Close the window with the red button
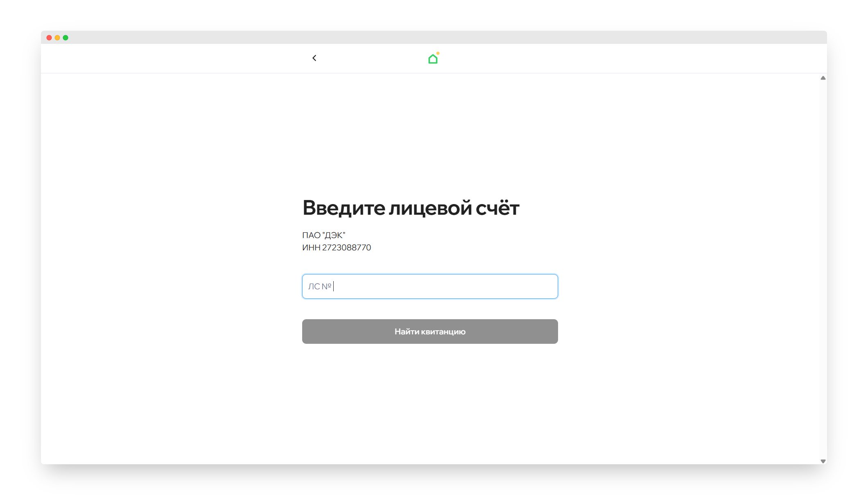 [x=49, y=38]
